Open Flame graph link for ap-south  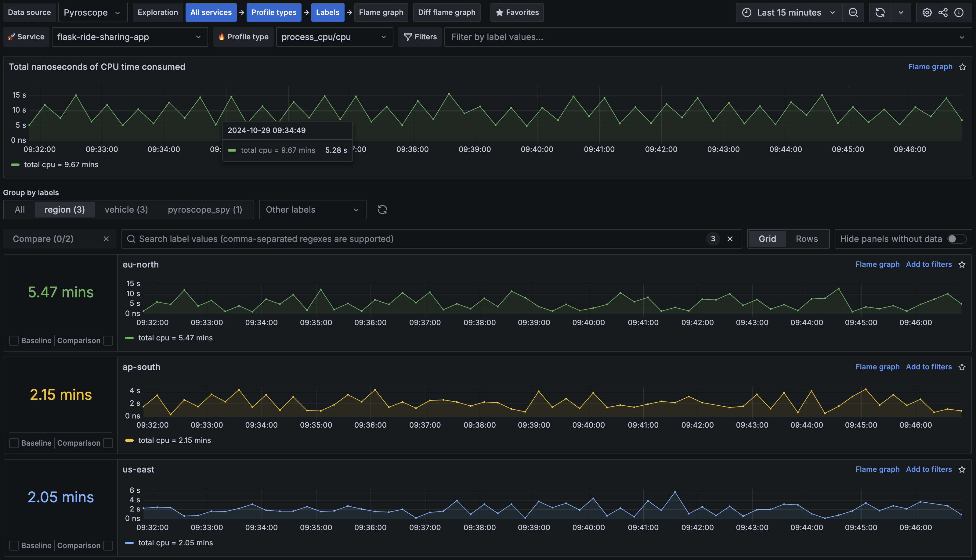pyautogui.click(x=877, y=367)
